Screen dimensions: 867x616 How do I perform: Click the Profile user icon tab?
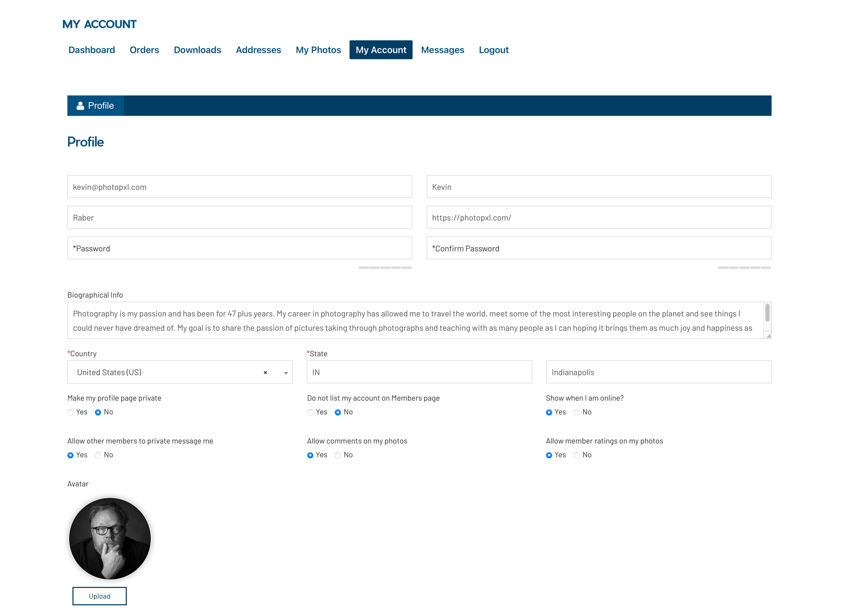(95, 106)
